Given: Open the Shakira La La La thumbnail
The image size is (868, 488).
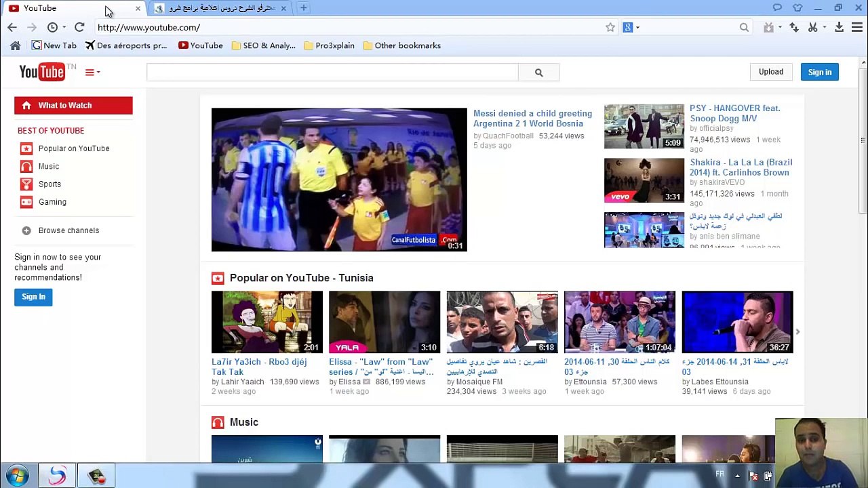Looking at the screenshot, I should point(644,180).
